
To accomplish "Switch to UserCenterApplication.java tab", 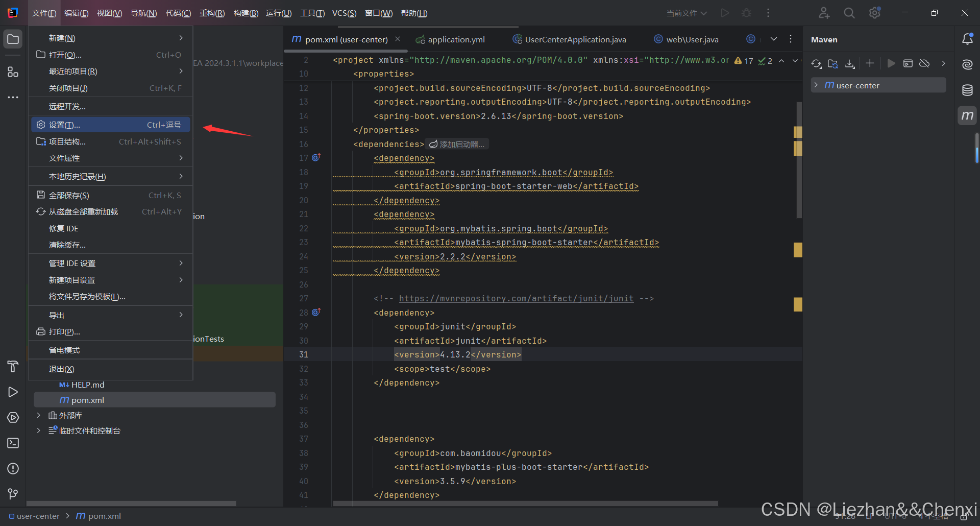I will tap(570, 39).
